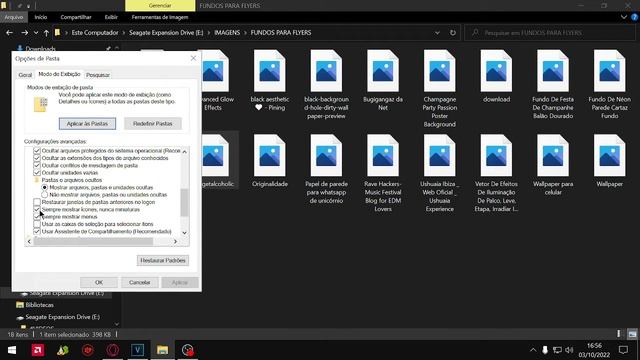
Task: Open Opera browser from taskbar
Action: [x=113, y=350]
